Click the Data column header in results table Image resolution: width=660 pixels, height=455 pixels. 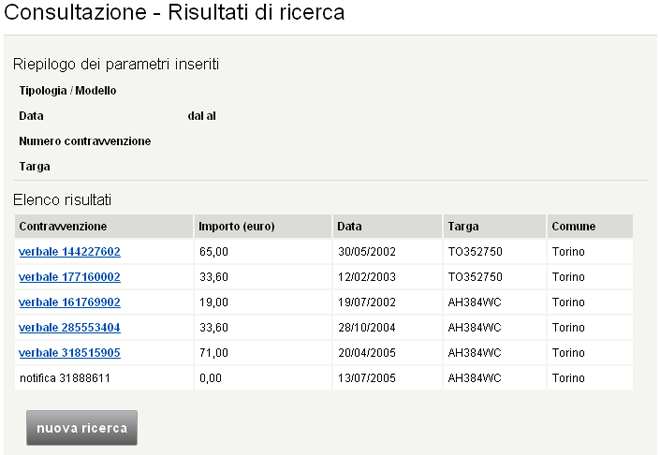point(349,226)
